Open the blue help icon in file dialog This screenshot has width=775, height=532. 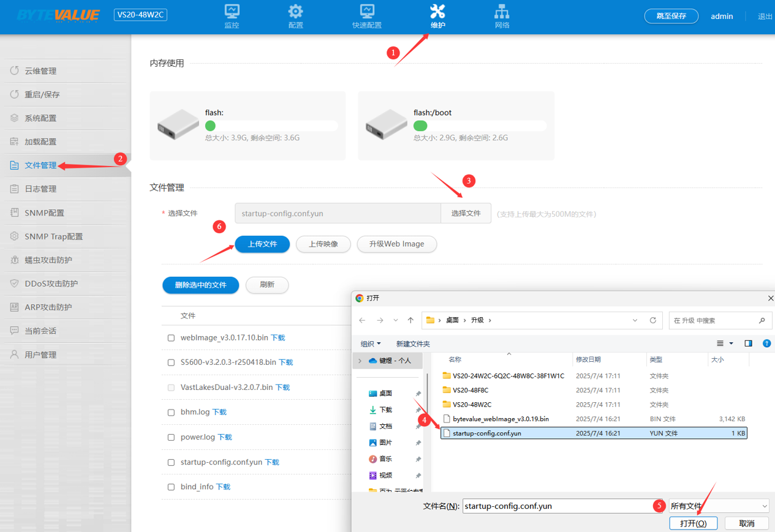(x=766, y=343)
